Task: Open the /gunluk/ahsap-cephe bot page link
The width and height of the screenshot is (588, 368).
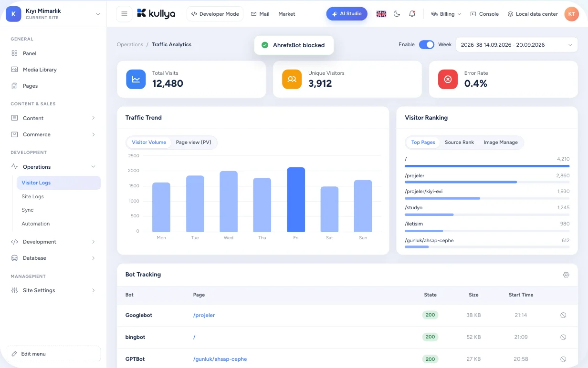Action: coord(220,359)
